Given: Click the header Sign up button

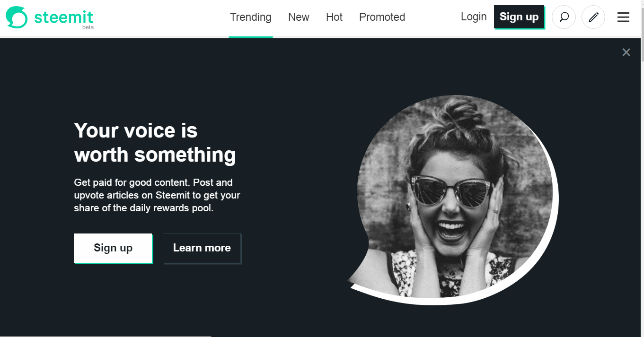Looking at the screenshot, I should 519,17.
